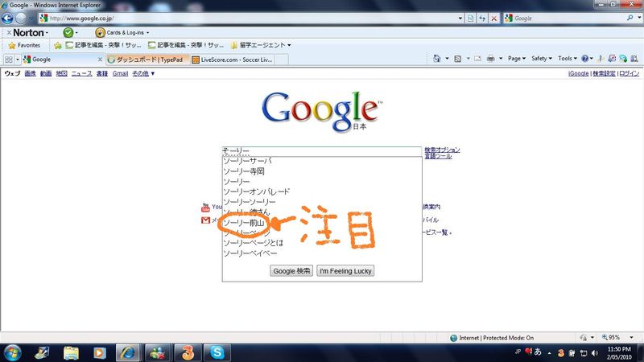Open the tab list dropdown arrow
Image resolution: width=644 pixels, height=362 pixels.
coord(17,60)
